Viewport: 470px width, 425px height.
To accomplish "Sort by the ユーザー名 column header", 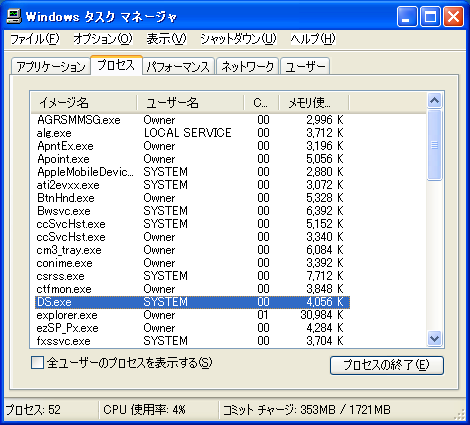I will click(190, 102).
